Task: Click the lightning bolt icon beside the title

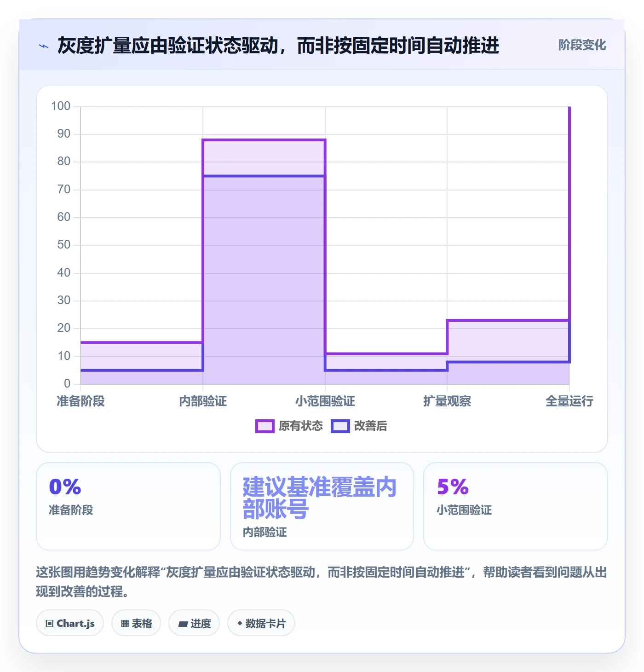Action: (x=44, y=46)
